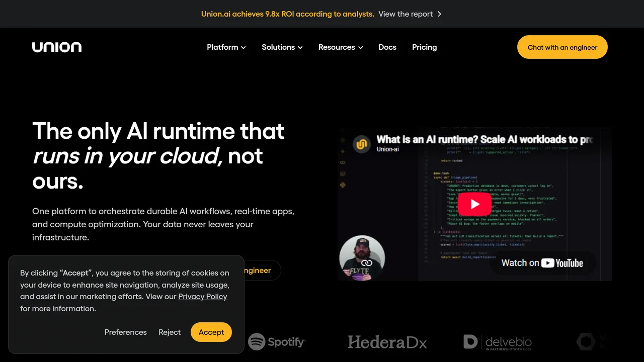Click the Union-ai channel name on video
This screenshot has height=362, width=644.
click(388, 149)
